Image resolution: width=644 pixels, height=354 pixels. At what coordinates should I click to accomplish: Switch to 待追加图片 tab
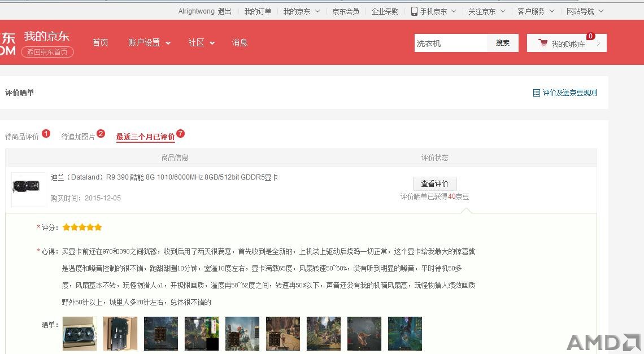(x=78, y=137)
